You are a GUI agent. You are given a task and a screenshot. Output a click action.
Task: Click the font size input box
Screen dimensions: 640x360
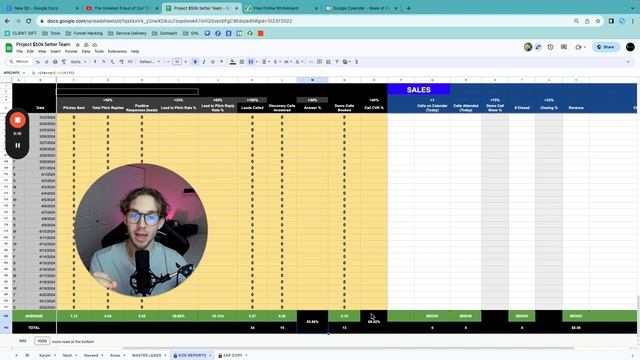point(177,62)
